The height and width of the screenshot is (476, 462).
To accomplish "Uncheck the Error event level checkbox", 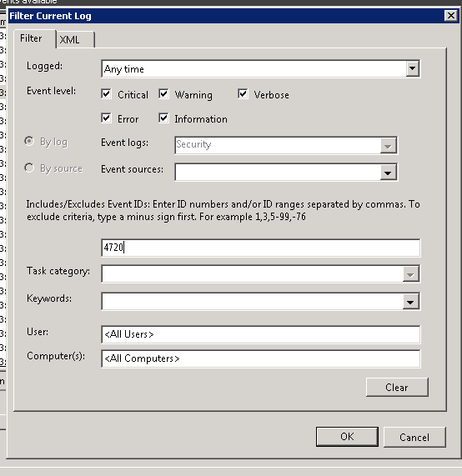I will (x=106, y=118).
